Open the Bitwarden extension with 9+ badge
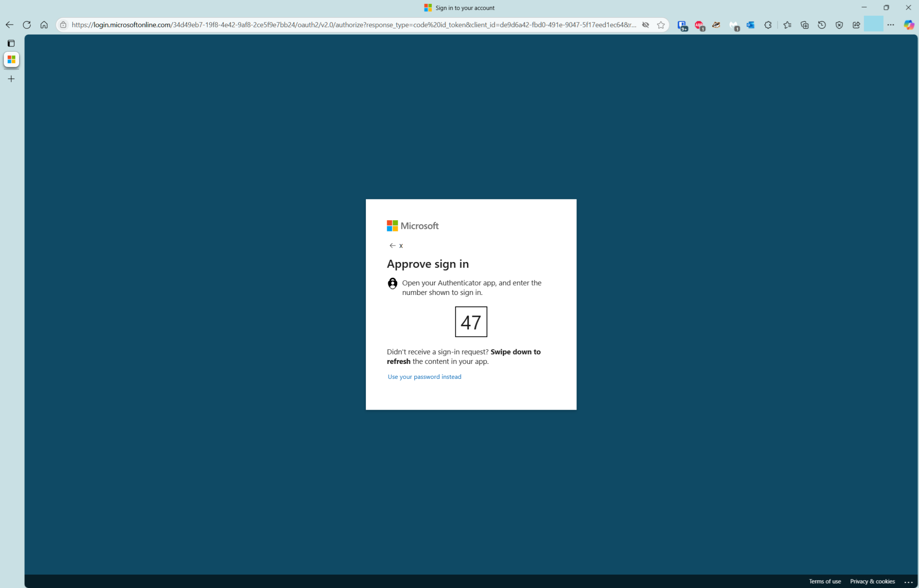The height and width of the screenshot is (588, 919). (x=682, y=25)
